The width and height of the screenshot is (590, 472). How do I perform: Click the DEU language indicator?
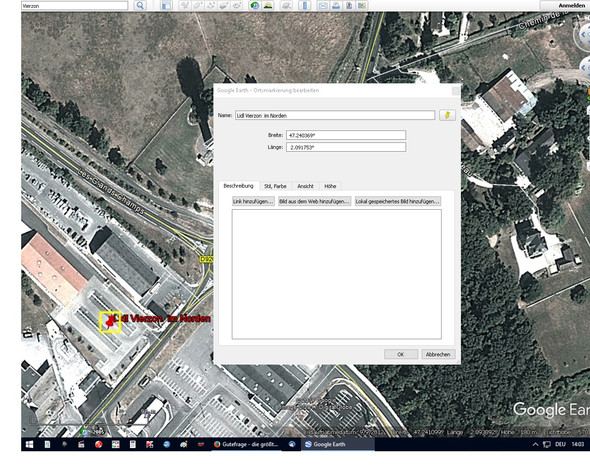pos(560,445)
